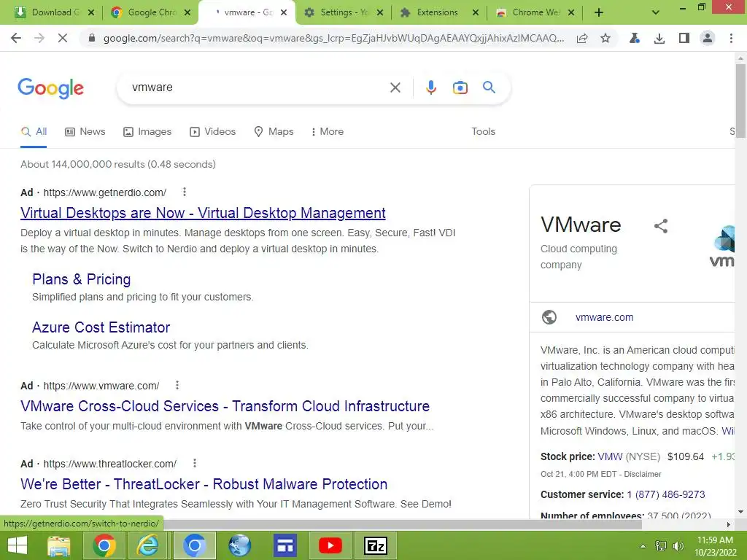Open Internet Explorer from taskbar

147,545
